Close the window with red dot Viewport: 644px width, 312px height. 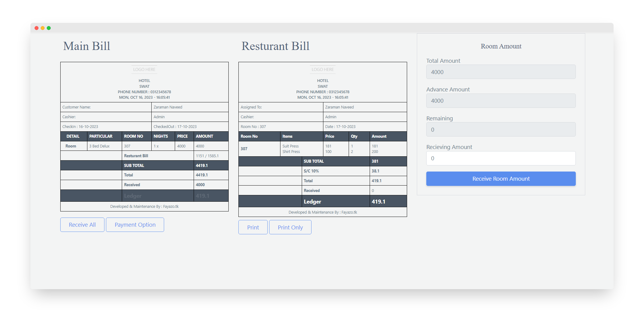pyautogui.click(x=37, y=28)
